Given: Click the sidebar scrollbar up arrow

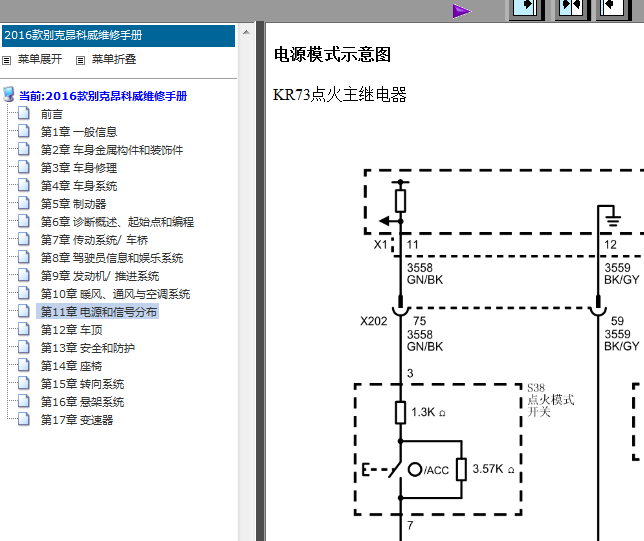Looking at the screenshot, I should (246, 32).
